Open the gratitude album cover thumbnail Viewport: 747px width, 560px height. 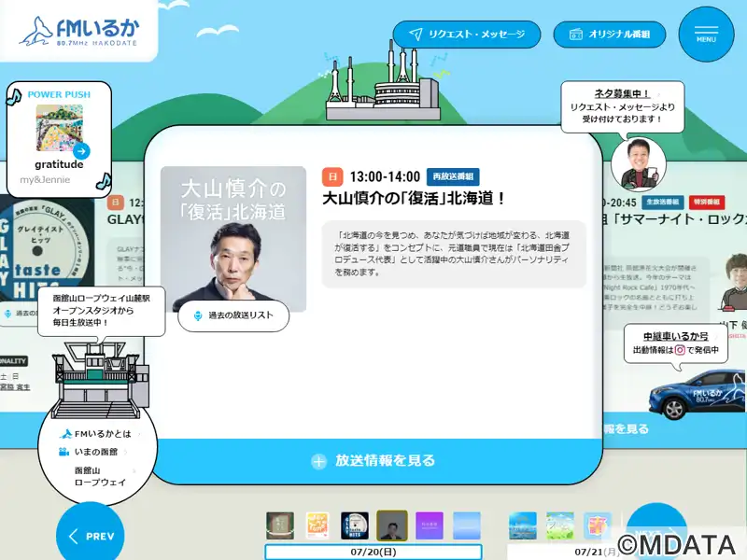pyautogui.click(x=60, y=128)
